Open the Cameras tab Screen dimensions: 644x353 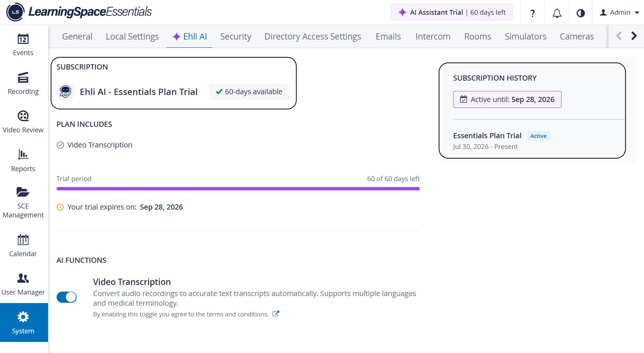[577, 37]
